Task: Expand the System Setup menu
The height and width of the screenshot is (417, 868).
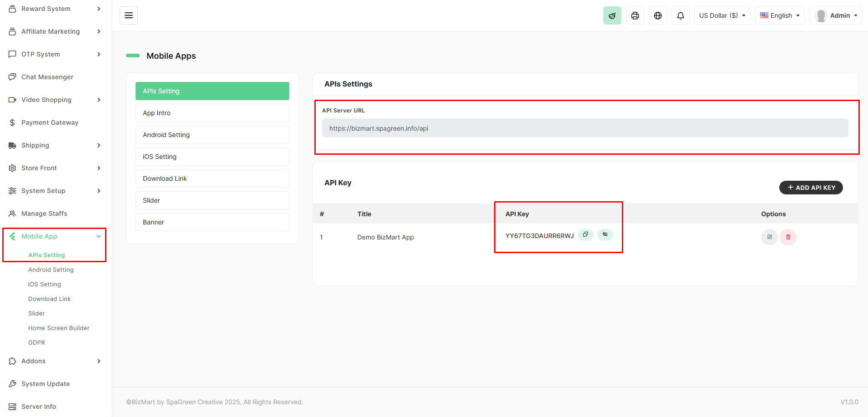Action: [55, 191]
